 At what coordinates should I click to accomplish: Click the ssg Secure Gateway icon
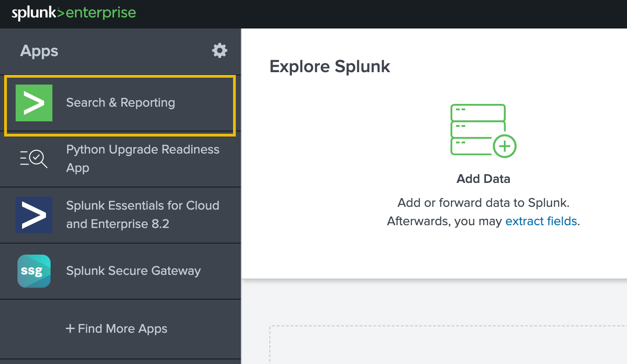click(x=34, y=271)
